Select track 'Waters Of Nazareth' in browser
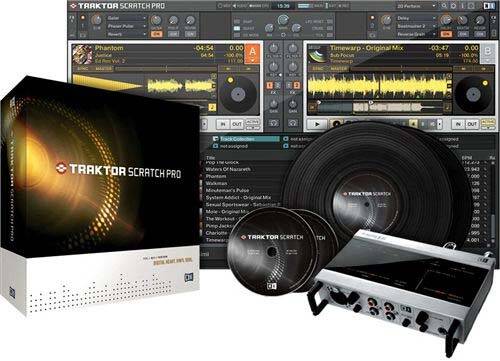 coord(228,169)
